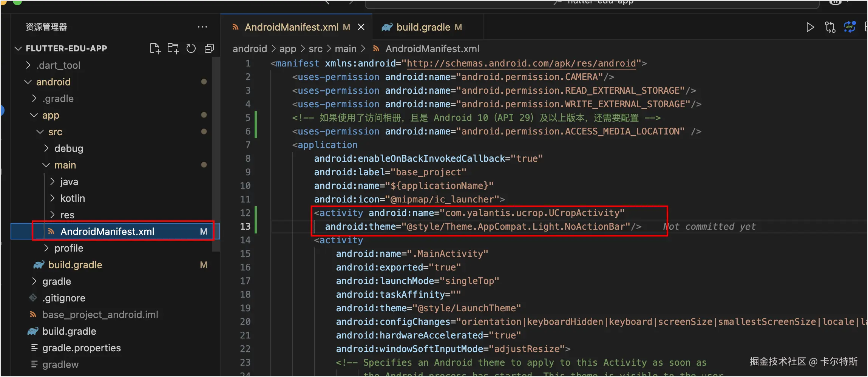Image resolution: width=868 pixels, height=377 pixels.
Task: Expand the gradle folder
Action: click(x=34, y=281)
